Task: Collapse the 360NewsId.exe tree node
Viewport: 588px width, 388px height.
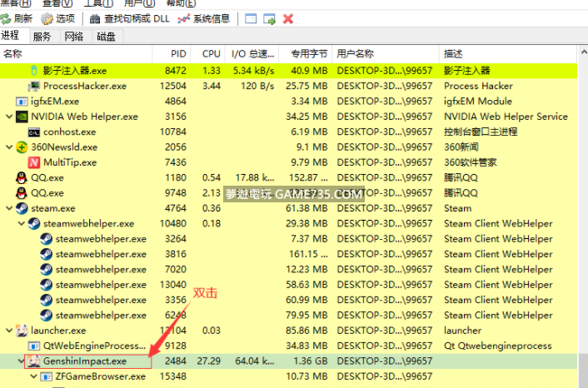Action: click(8, 147)
